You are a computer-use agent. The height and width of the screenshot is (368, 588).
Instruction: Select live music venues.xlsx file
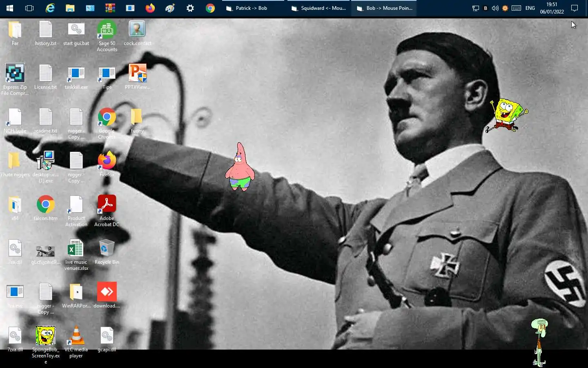pos(76,255)
